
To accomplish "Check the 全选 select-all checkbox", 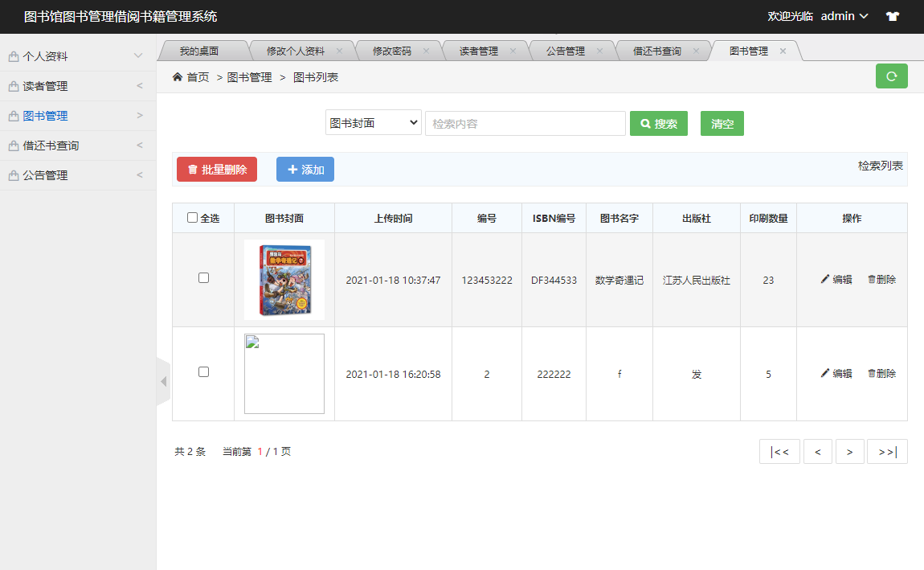I will tap(190, 217).
